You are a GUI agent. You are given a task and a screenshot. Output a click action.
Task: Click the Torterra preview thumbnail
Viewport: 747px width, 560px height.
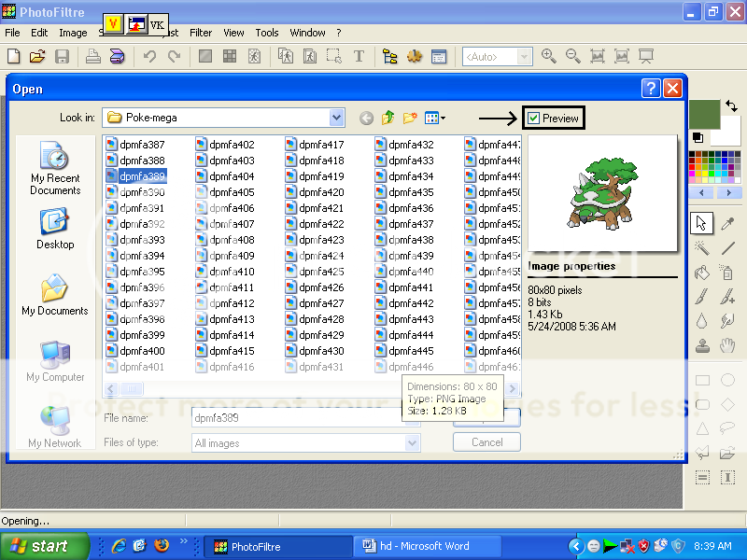602,193
